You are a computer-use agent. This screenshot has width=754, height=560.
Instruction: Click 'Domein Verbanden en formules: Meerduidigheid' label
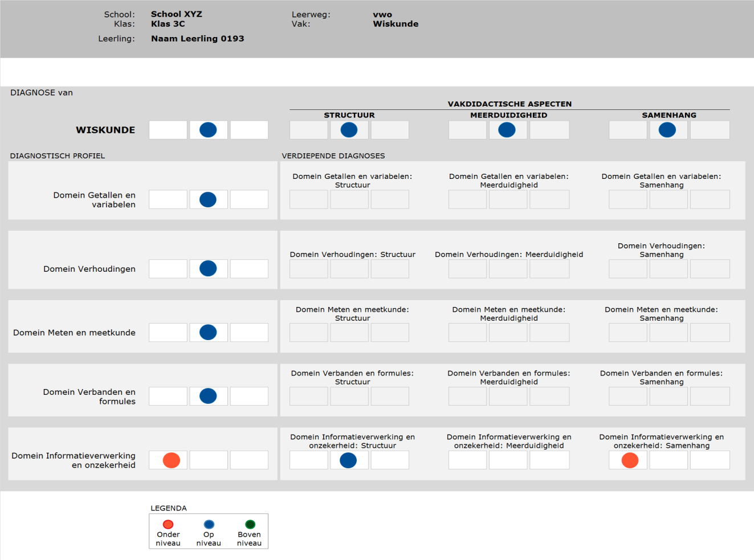509,378
